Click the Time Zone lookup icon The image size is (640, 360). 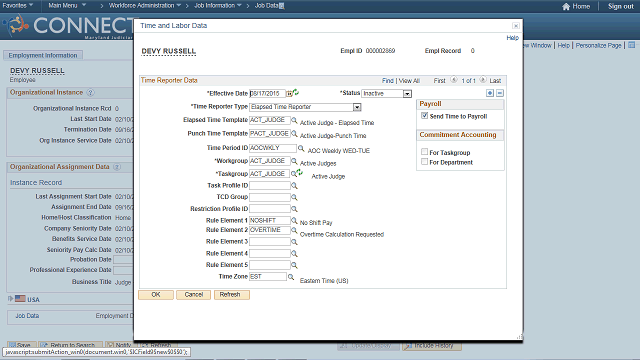[291, 277]
